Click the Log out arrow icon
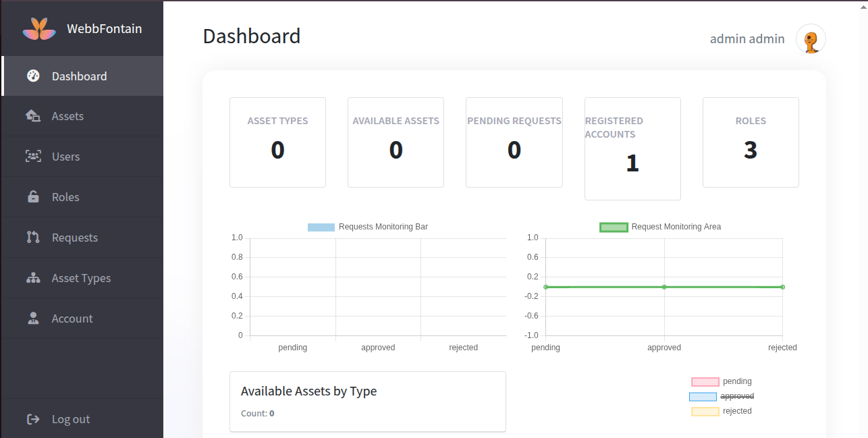868x438 pixels. click(33, 419)
